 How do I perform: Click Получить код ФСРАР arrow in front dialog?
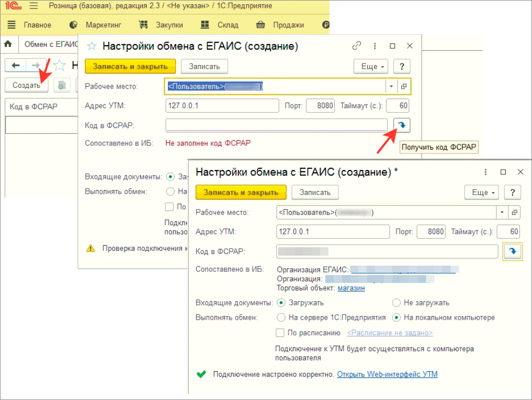[513, 251]
